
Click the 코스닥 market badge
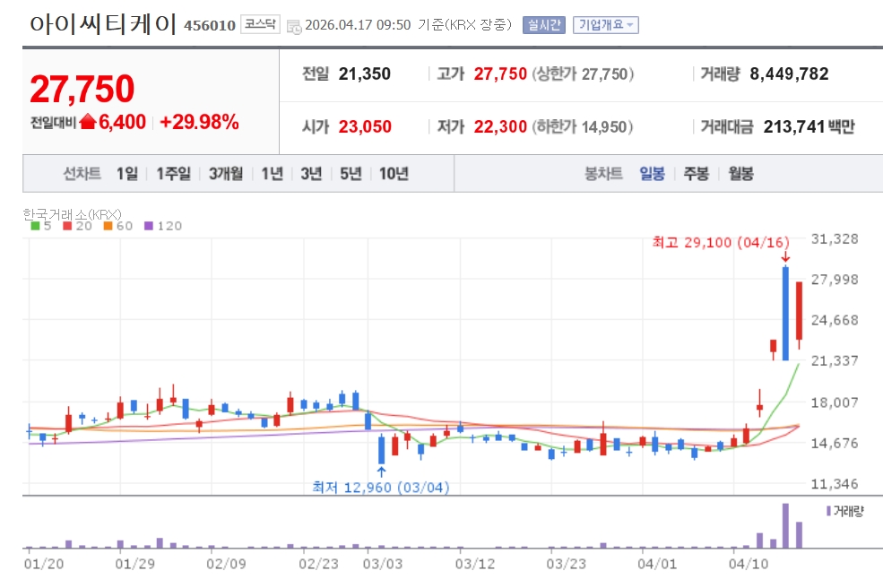(260, 24)
